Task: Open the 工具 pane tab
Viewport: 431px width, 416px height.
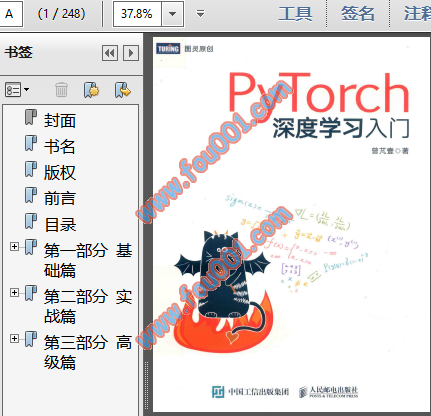Action: tap(295, 14)
